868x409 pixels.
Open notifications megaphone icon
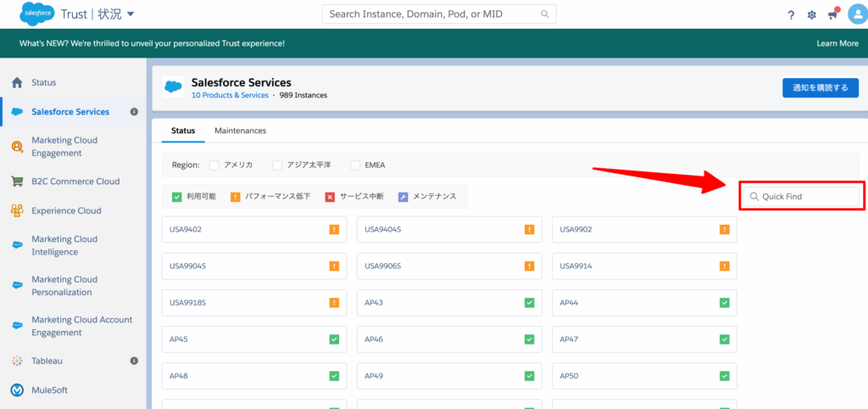click(833, 14)
